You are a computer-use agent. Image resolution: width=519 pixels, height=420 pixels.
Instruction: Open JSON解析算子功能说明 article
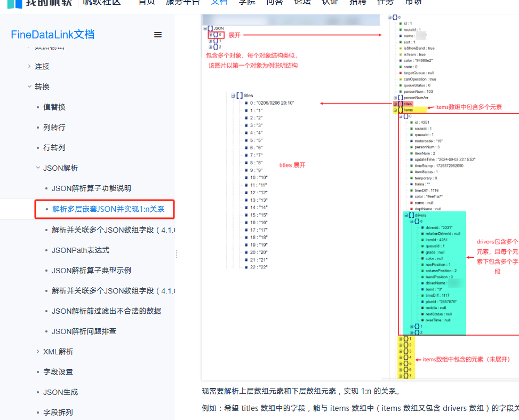[91, 188]
